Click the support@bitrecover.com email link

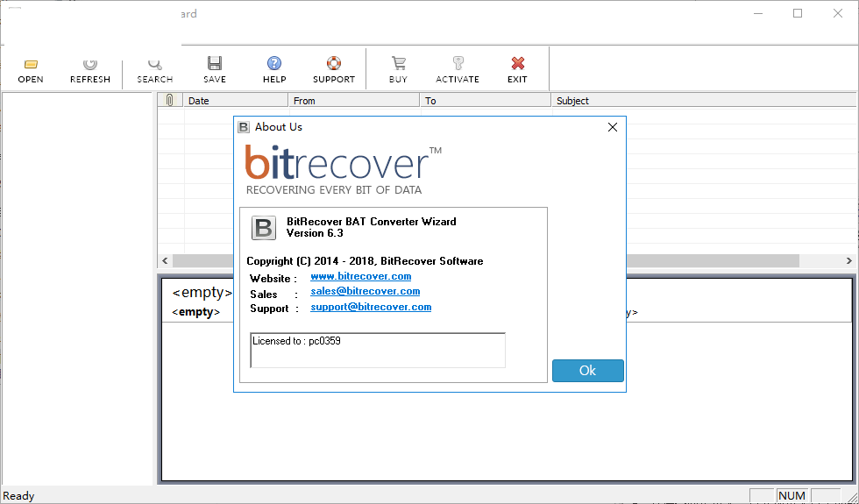[x=371, y=307]
